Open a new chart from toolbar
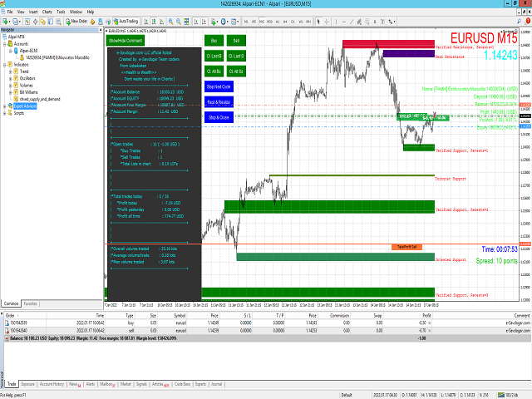This screenshot has width=532, height=399. coord(6,22)
